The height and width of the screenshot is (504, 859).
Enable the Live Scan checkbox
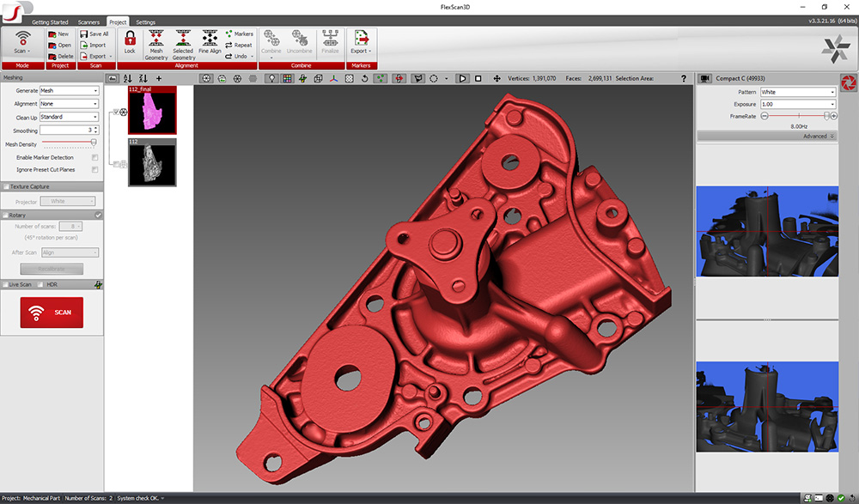coord(5,284)
